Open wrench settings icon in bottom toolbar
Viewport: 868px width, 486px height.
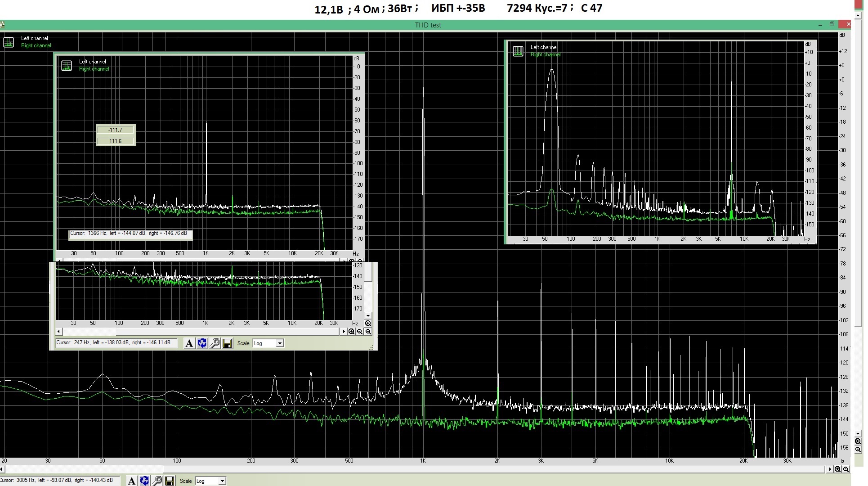pyautogui.click(x=157, y=481)
